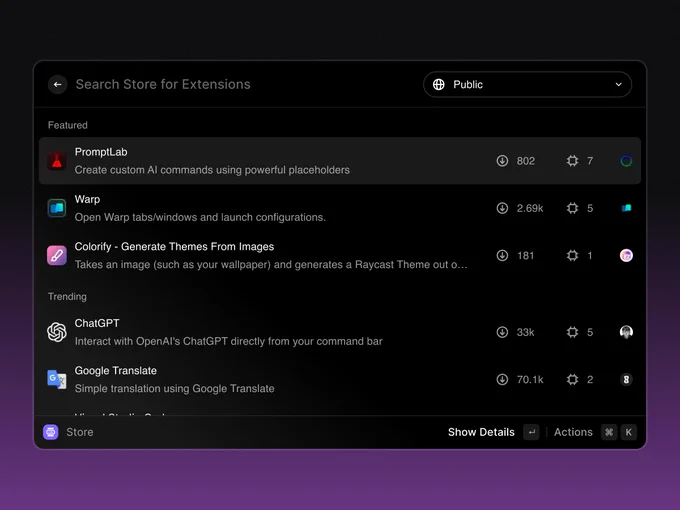Image resolution: width=680 pixels, height=510 pixels.
Task: Open Colorify author avatar
Action: (626, 255)
